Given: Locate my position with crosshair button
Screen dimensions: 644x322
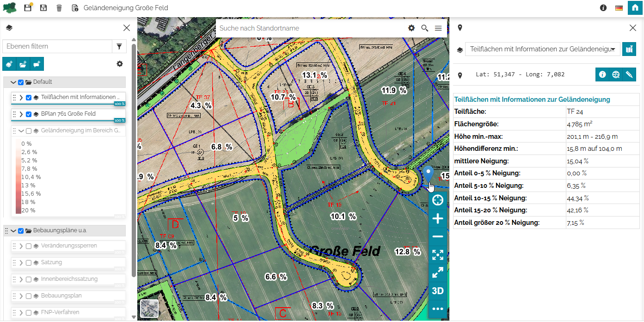Looking at the screenshot, I should (x=437, y=200).
